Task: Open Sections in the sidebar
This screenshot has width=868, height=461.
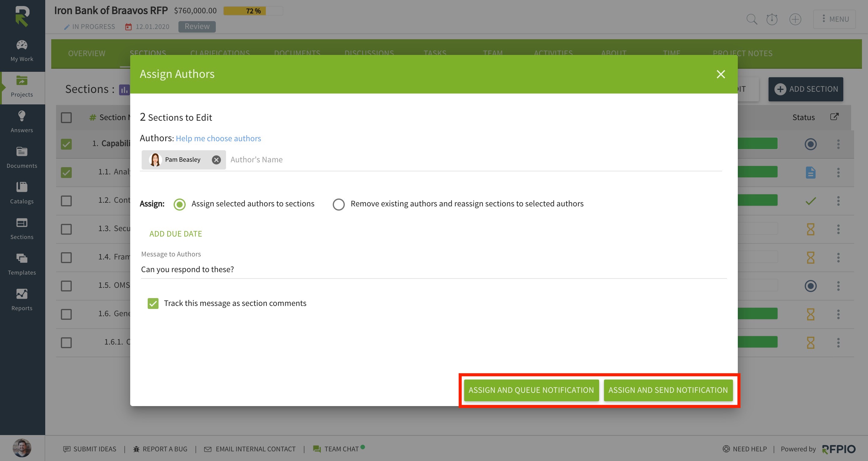Action: click(22, 229)
